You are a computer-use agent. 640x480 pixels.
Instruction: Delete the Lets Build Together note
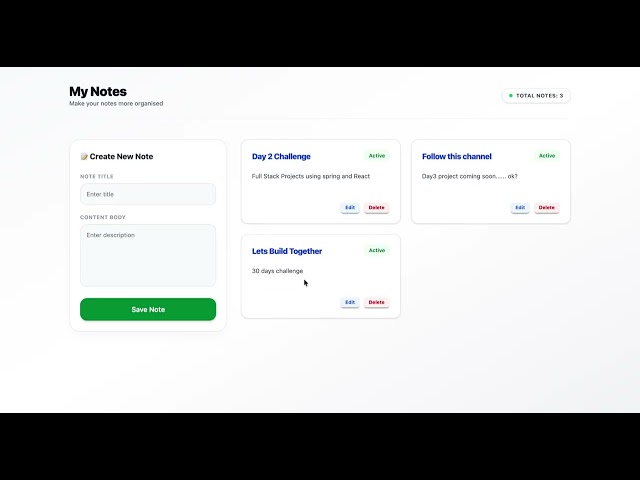click(376, 302)
